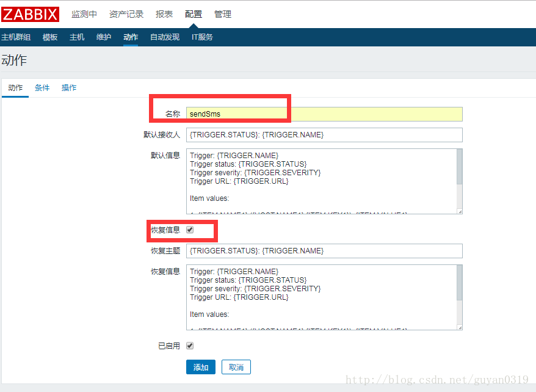The image size is (536, 392).
Task: Switch to the 动作 form tab
Action: coord(15,88)
